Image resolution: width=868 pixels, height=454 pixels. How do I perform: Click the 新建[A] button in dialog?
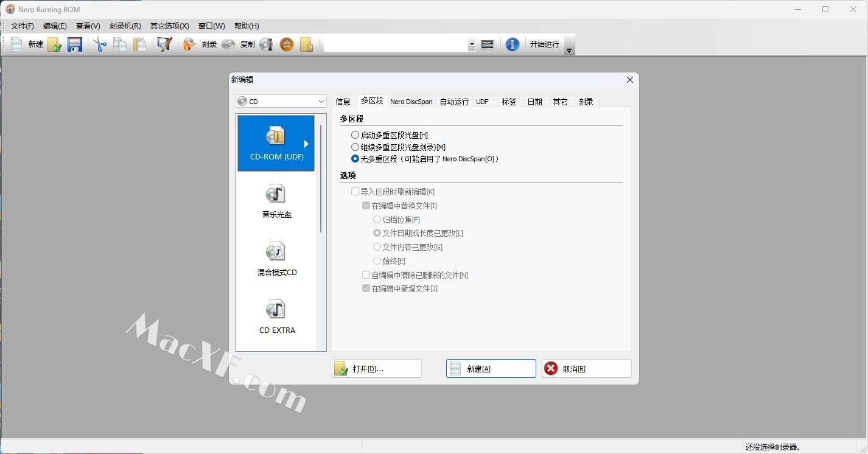[491, 369]
